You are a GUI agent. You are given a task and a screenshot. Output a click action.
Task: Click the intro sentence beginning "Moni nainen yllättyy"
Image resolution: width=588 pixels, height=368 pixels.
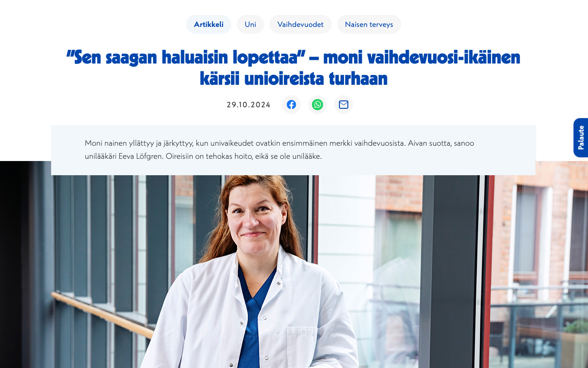[x=245, y=143]
